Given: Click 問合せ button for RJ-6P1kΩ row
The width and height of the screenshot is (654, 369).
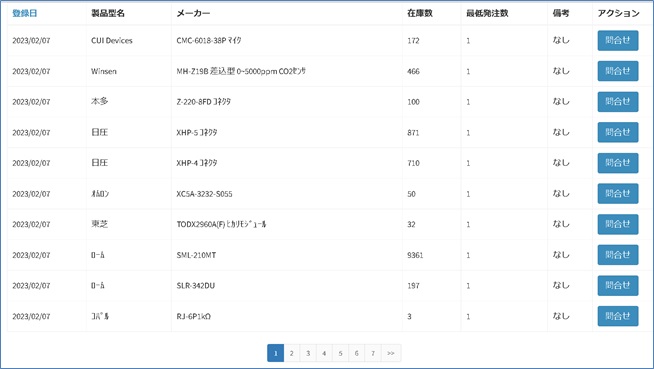Looking at the screenshot, I should [x=618, y=316].
